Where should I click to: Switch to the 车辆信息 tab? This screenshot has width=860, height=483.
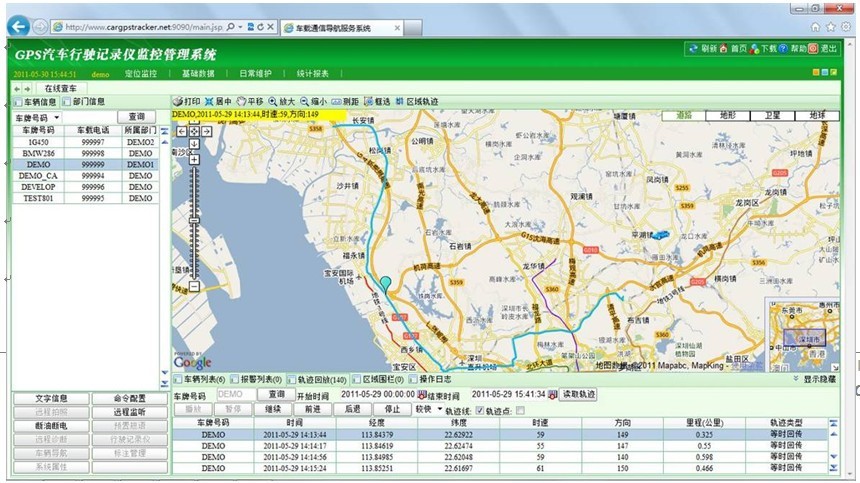point(35,102)
